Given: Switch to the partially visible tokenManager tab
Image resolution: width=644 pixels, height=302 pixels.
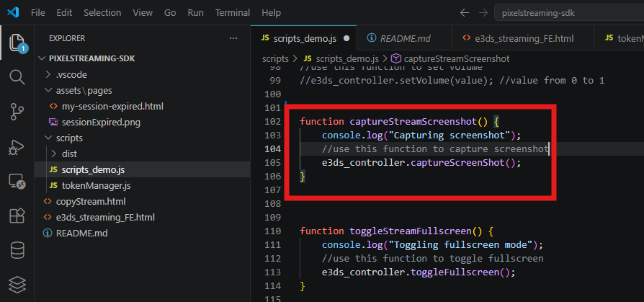Looking at the screenshot, I should click(x=620, y=38).
